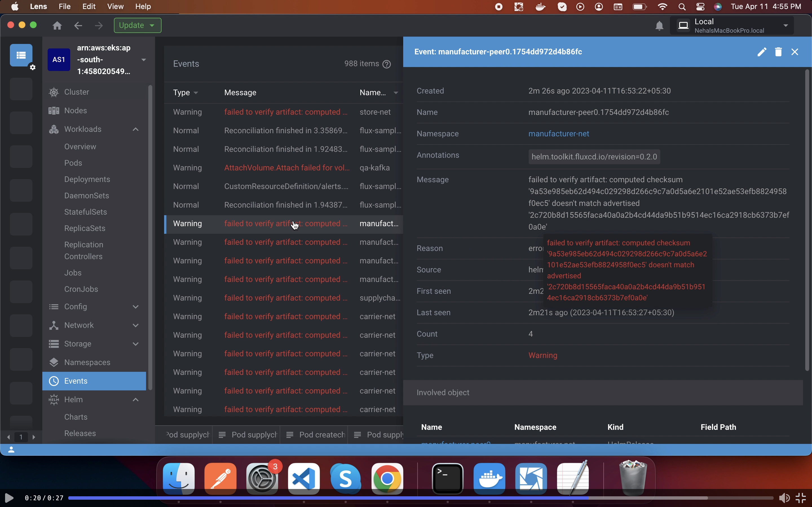This screenshot has height=507, width=812.
Task: Open the Namespaces section
Action: (87, 362)
